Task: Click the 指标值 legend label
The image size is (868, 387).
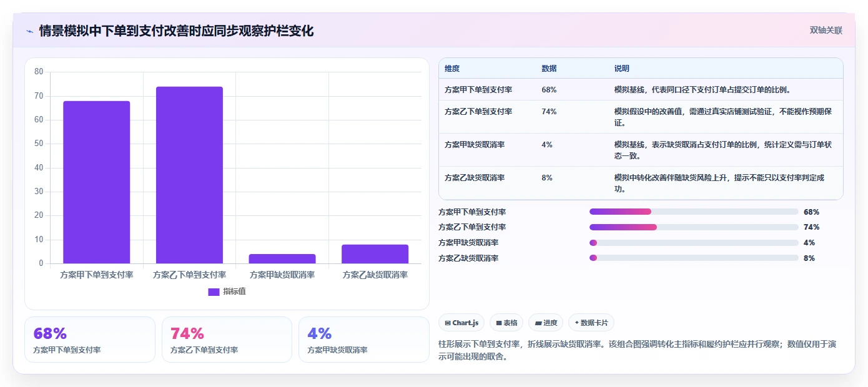Action: (x=234, y=291)
